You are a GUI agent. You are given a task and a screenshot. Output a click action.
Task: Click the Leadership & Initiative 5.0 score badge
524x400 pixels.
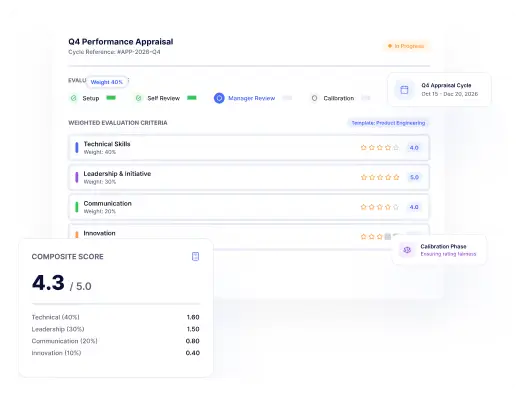click(x=414, y=177)
